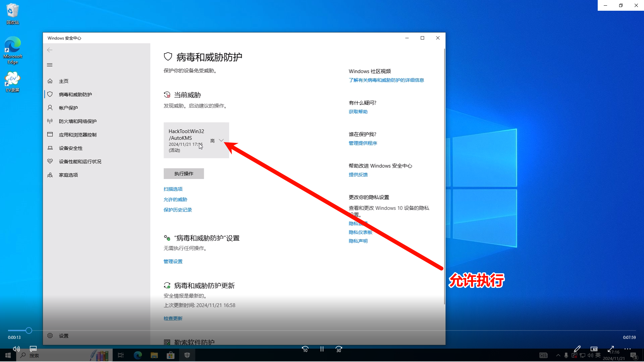Viewport: 644px width, 362px height.
Task: Click the pen edit icon in player
Action: tap(577, 349)
